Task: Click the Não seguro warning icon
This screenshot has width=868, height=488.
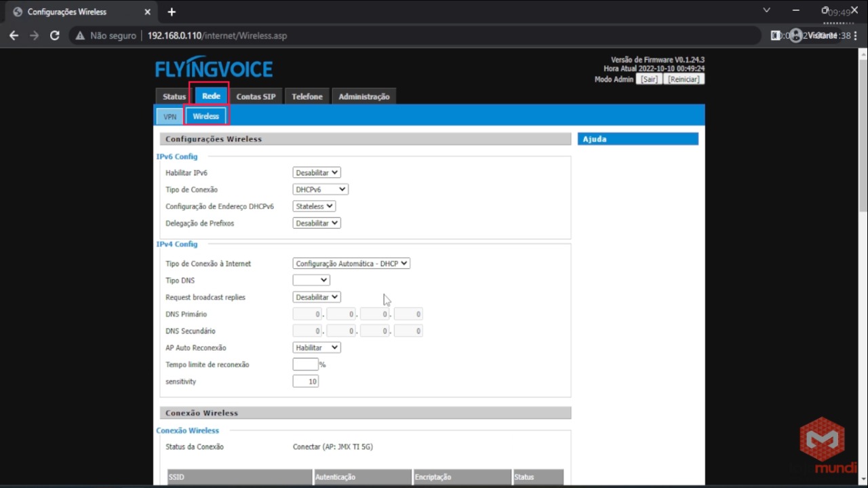Action: [80, 35]
